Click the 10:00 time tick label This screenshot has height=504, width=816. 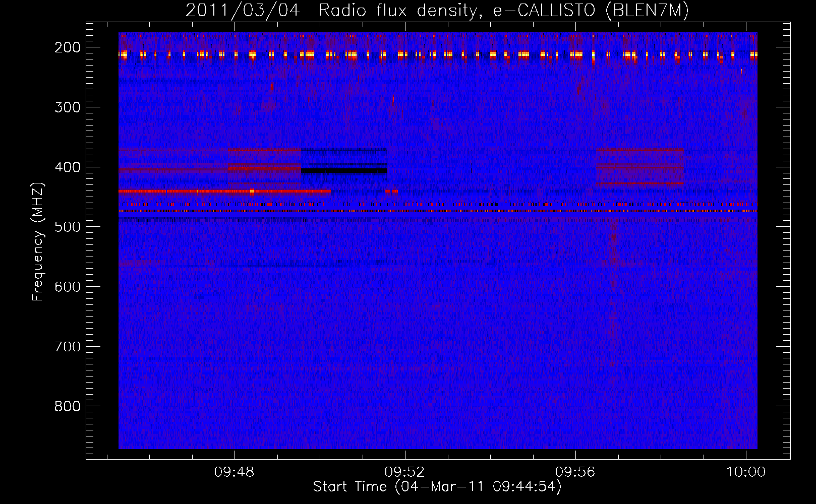click(x=745, y=472)
